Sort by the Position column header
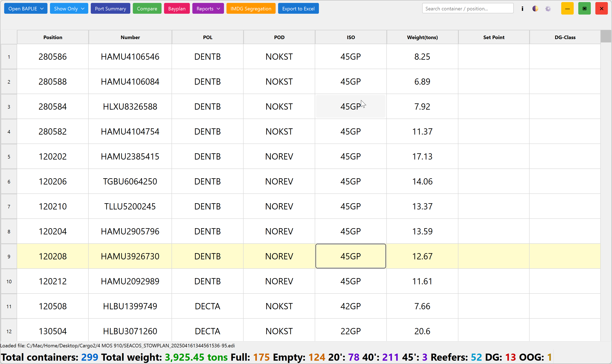 (x=53, y=37)
